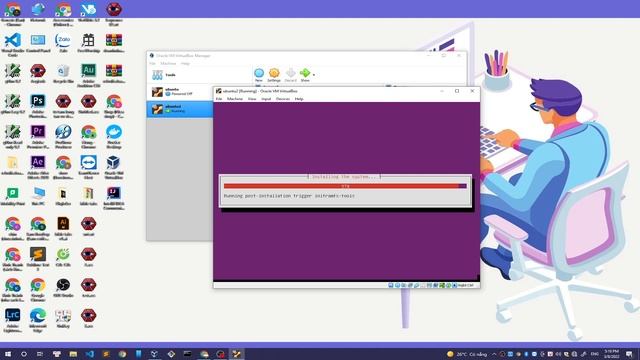Select the running ubuntu2 VM entry
This screenshot has width=640, height=360.
point(180,109)
